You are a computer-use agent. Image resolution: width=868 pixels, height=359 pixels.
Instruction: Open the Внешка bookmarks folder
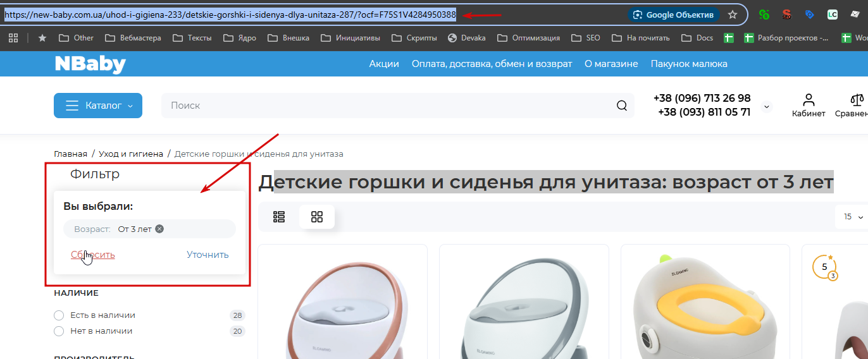point(288,38)
